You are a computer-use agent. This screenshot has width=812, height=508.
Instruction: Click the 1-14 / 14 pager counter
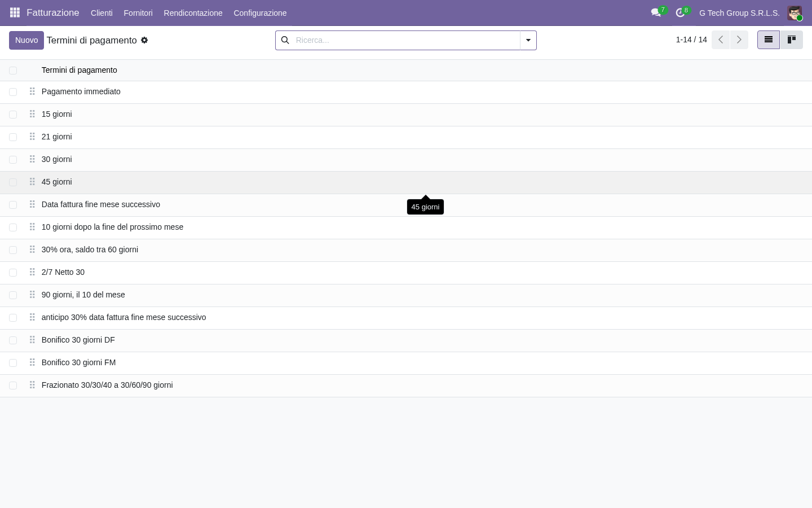pos(691,40)
